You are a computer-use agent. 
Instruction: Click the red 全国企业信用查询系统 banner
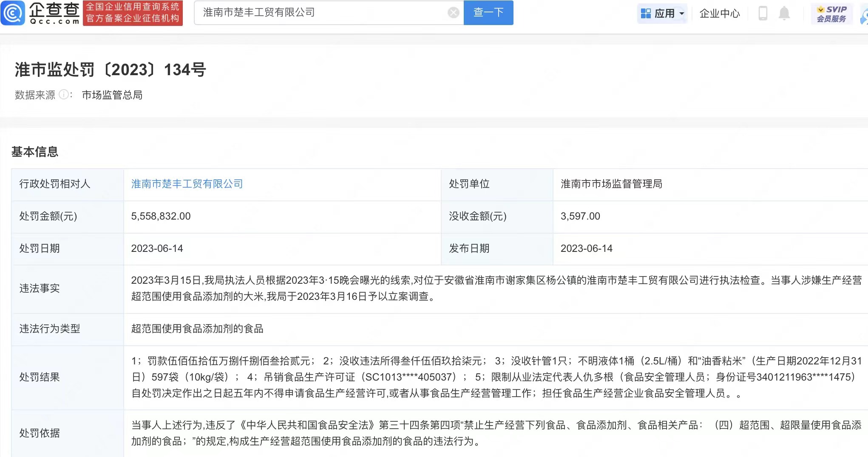pyautogui.click(x=133, y=13)
